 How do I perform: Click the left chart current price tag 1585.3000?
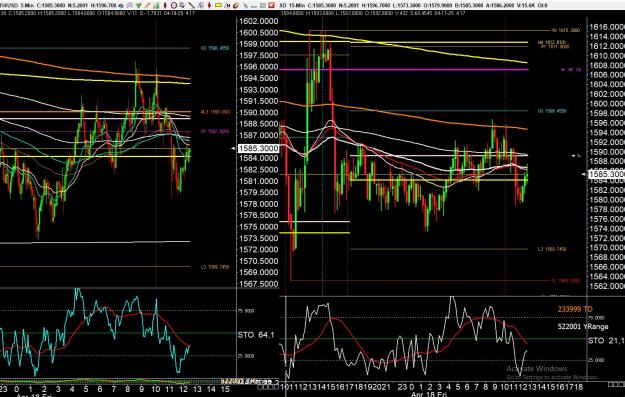pos(258,148)
